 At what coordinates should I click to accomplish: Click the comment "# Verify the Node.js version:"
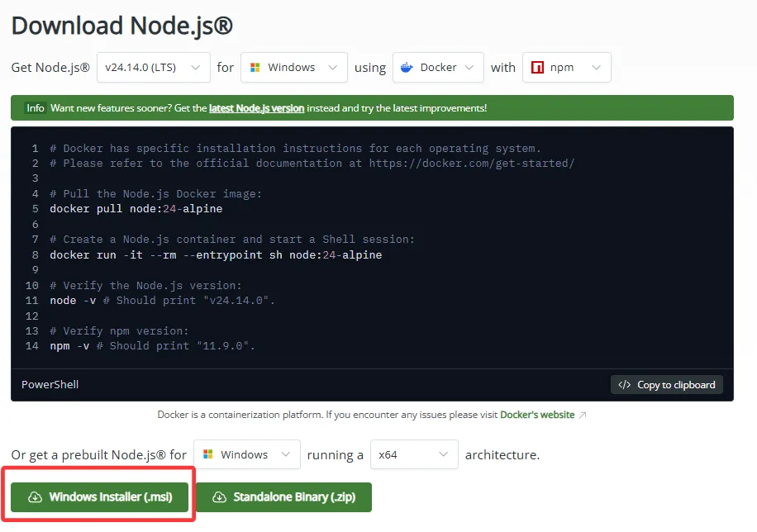145,286
